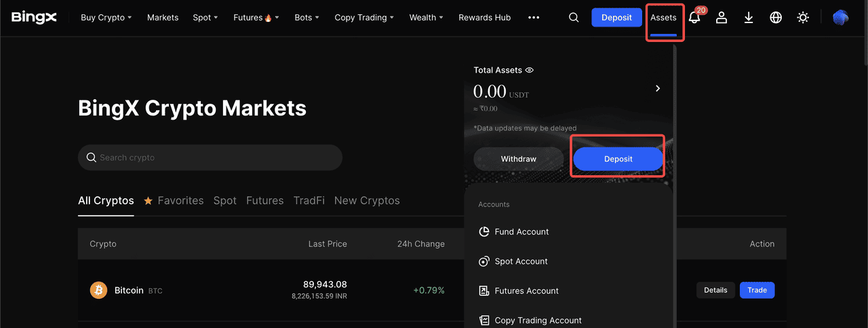Image resolution: width=868 pixels, height=328 pixels.
Task: Open the user profile icon
Action: (x=722, y=18)
